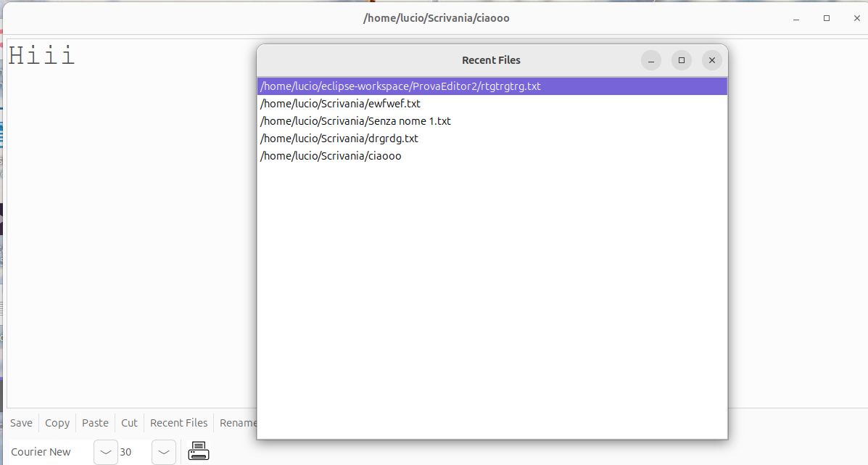Maximize the Recent Files dialog

click(x=681, y=60)
